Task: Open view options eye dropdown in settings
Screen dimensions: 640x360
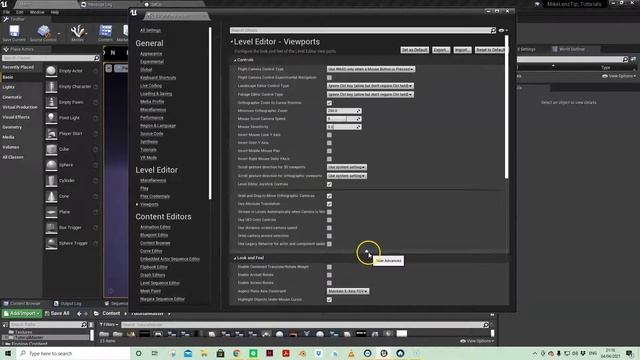Action: [x=503, y=30]
